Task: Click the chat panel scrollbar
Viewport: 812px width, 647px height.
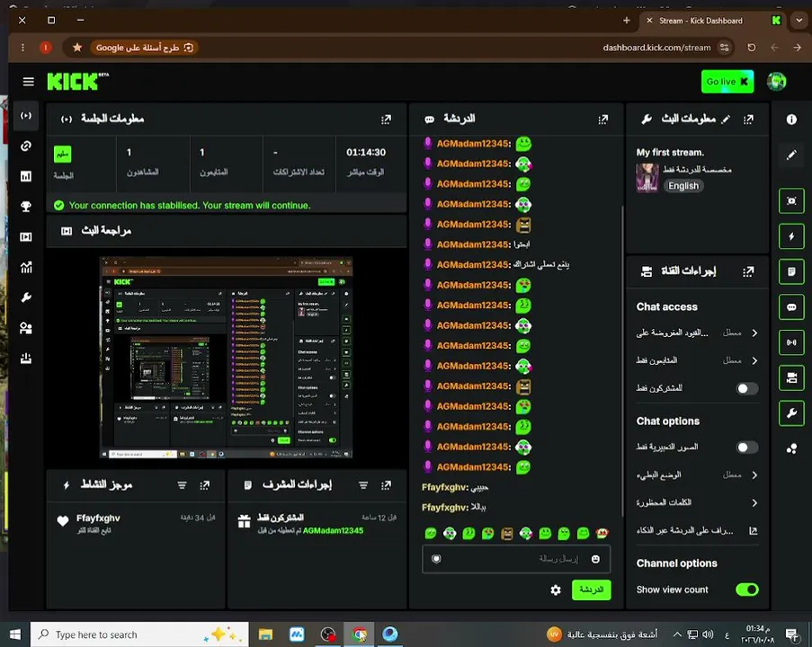Action: click(x=622, y=360)
